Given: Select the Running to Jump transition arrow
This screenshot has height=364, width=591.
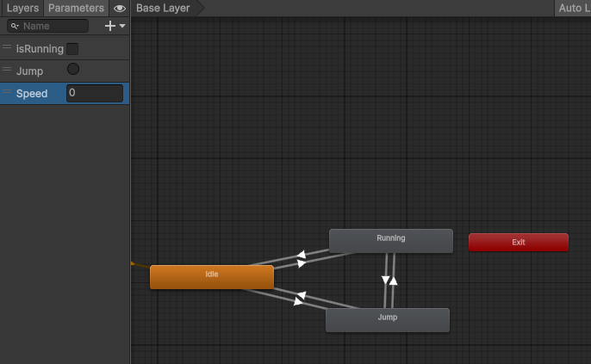Looking at the screenshot, I should pos(385,280).
